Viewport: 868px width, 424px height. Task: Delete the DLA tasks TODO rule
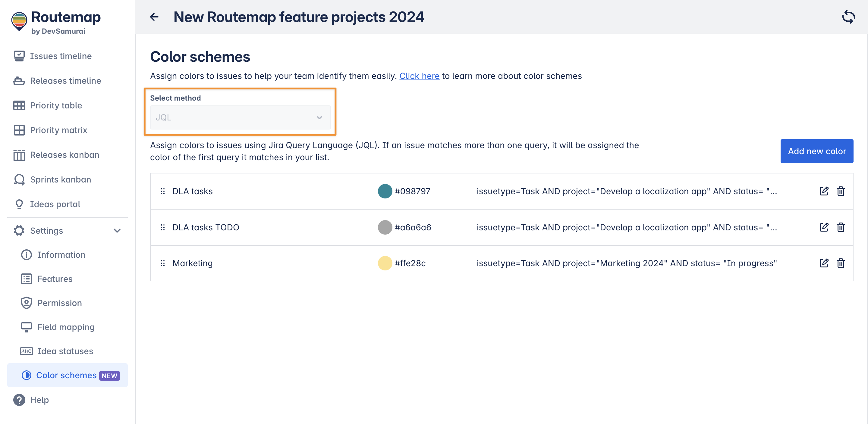coord(840,227)
